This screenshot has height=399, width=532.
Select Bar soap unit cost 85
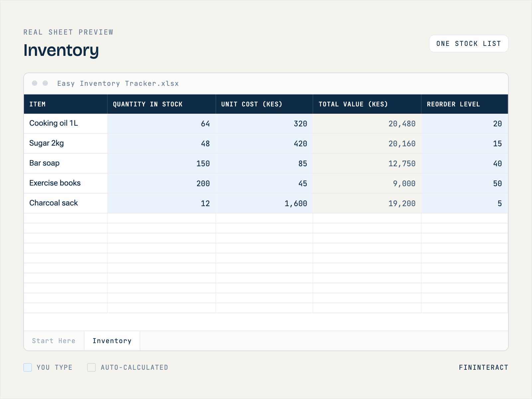tap(264, 163)
